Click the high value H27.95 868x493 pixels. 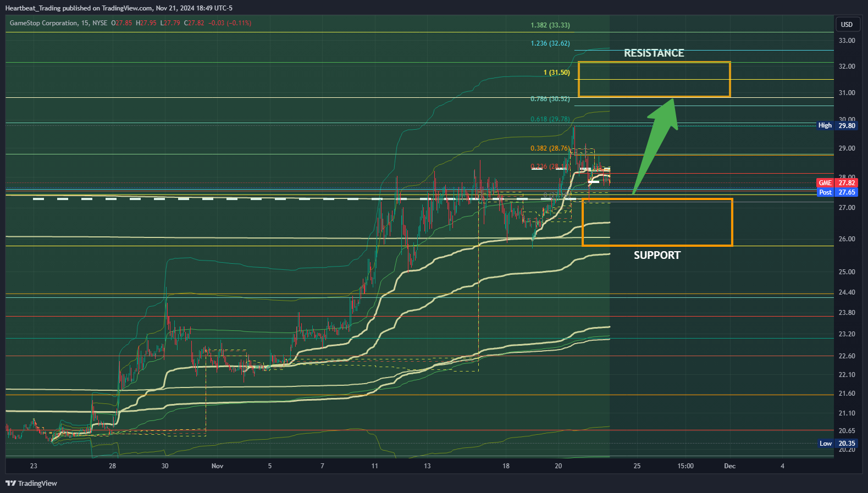(x=146, y=23)
